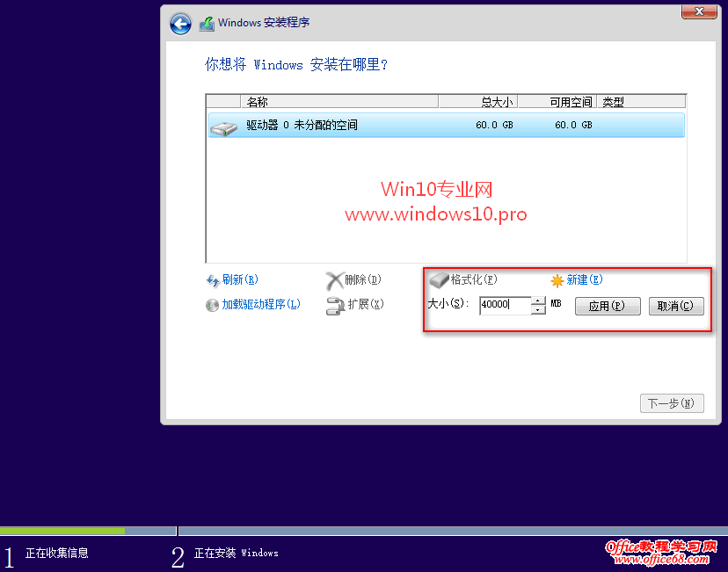Image resolution: width=728 pixels, height=572 pixels.
Task: Open Load Driver (加载驱动程序) option
Action: coord(211,305)
